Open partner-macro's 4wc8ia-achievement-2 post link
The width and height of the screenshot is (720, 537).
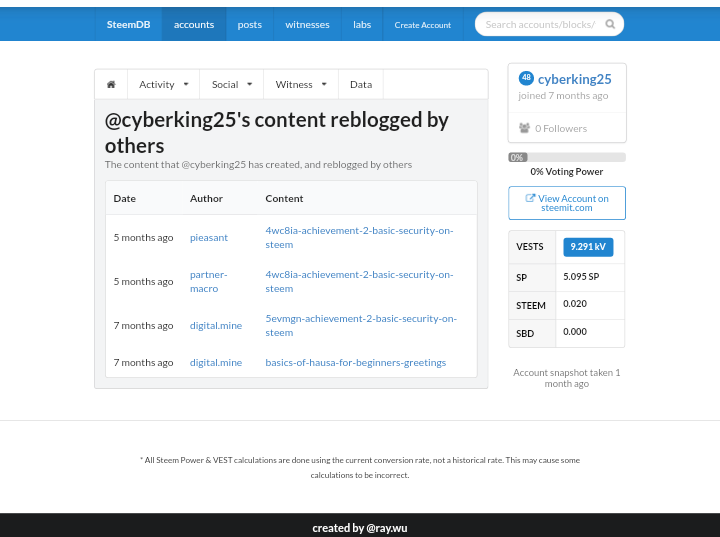(359, 282)
